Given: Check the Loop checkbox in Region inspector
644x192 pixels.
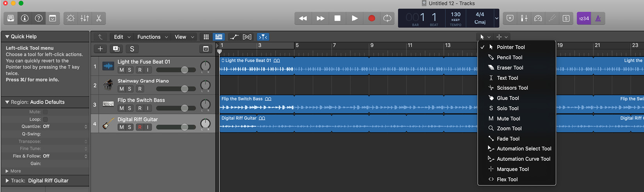Looking at the screenshot, I should (45, 119).
